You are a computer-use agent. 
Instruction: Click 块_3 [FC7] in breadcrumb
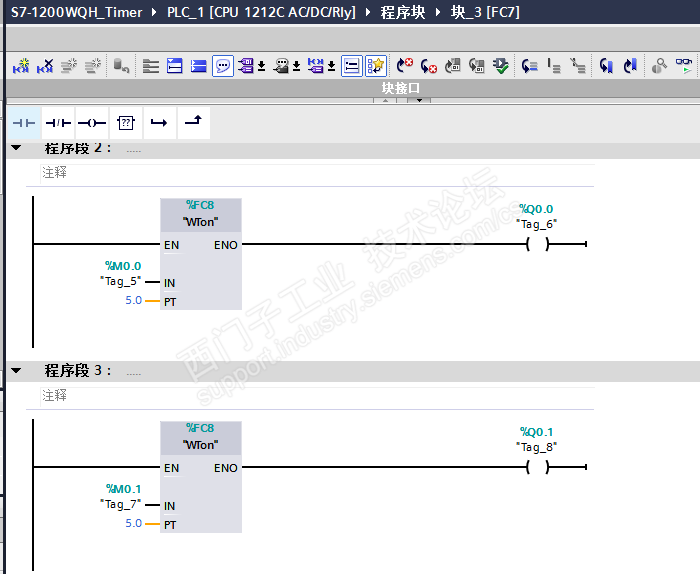pos(485,12)
